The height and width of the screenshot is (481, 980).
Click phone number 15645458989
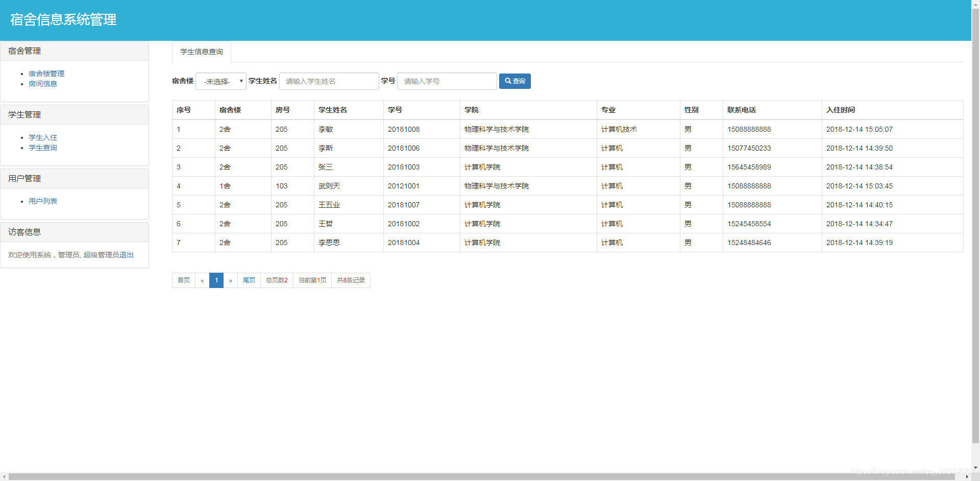749,167
